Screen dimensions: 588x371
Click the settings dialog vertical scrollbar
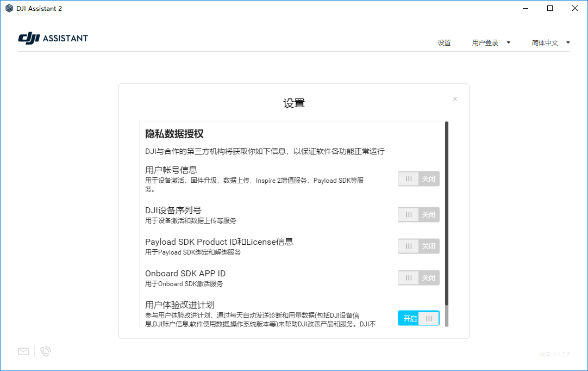447,213
